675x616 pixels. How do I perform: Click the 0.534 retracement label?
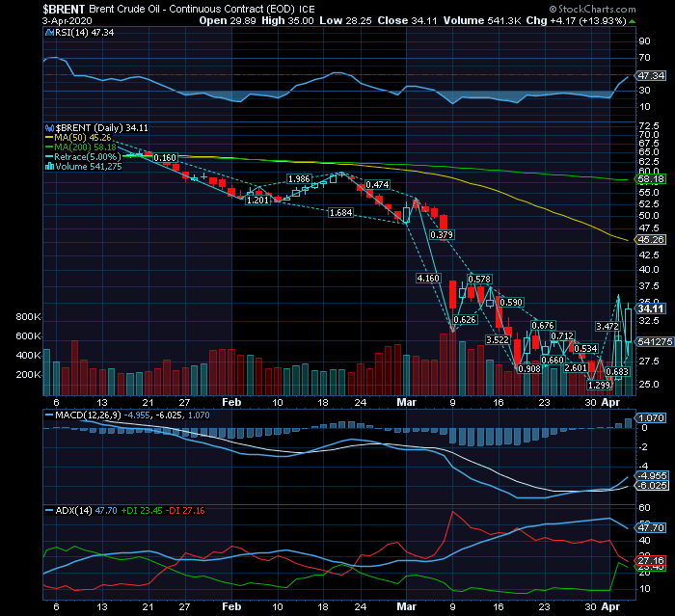coord(585,348)
